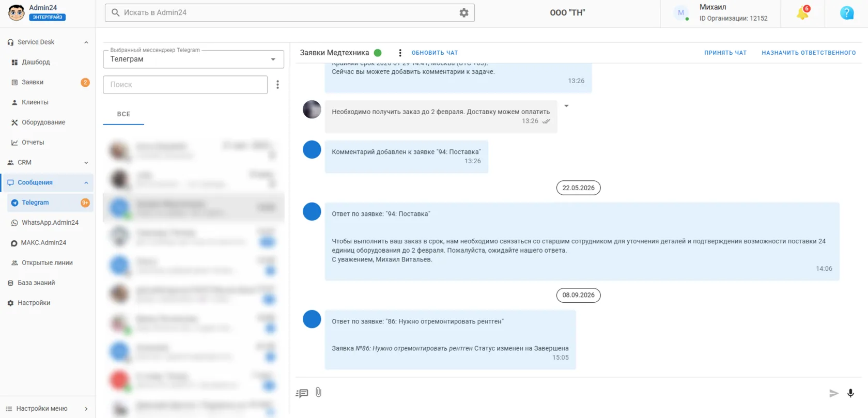Open chat list three-dot options
This screenshot has width=868, height=418.
(277, 85)
